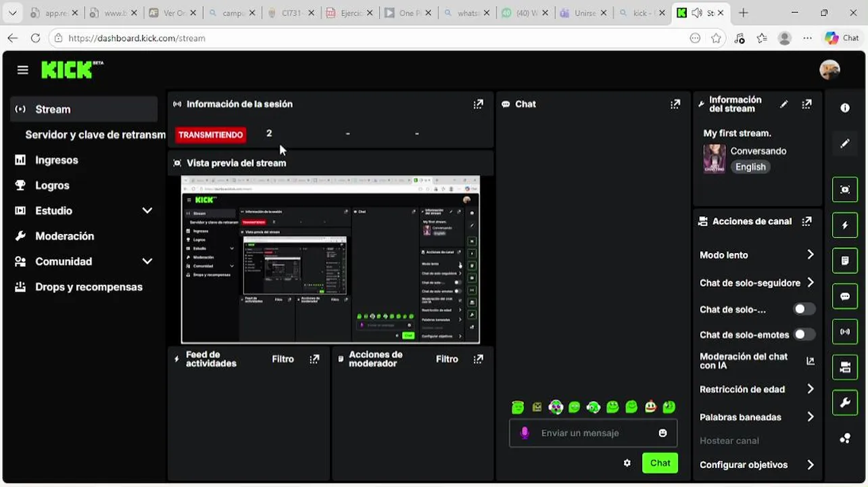
Task: Open the Copilot Chat button in browser
Action: coord(842,39)
